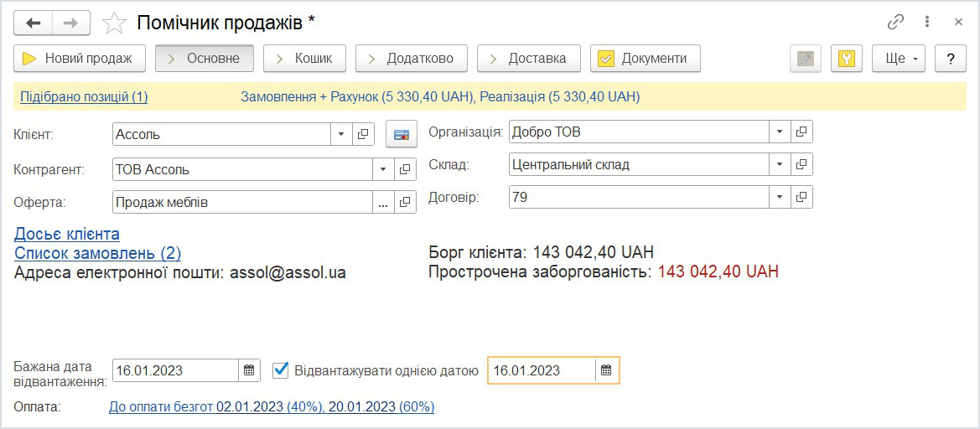Open the Досьє клієнта link
The height and width of the screenshot is (429, 980).
pos(67,234)
